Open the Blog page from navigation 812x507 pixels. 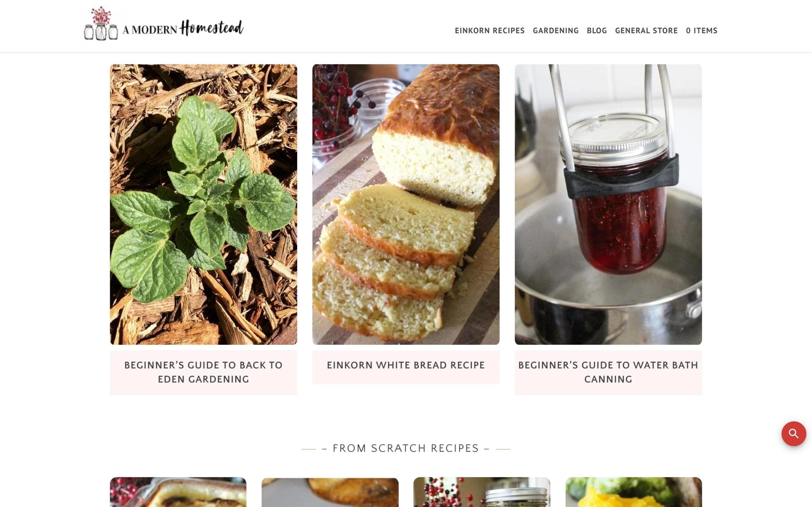click(x=597, y=30)
